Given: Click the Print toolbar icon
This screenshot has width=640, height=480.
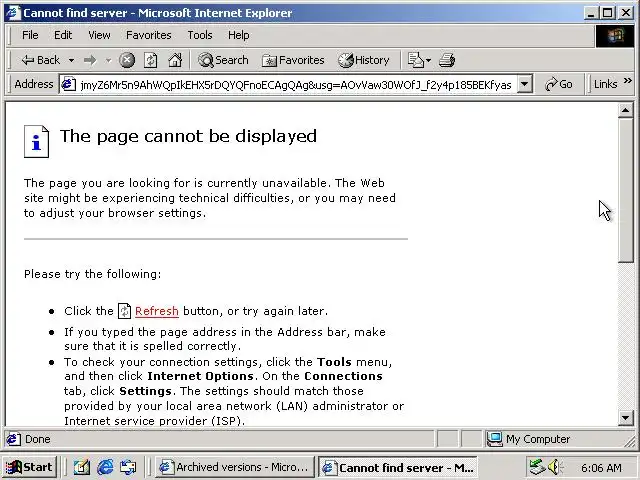Looking at the screenshot, I should [x=447, y=60].
